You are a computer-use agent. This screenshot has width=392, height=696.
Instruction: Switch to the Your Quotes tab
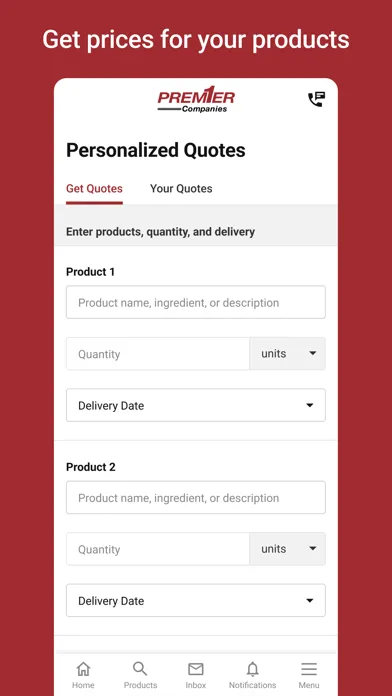pyautogui.click(x=181, y=189)
